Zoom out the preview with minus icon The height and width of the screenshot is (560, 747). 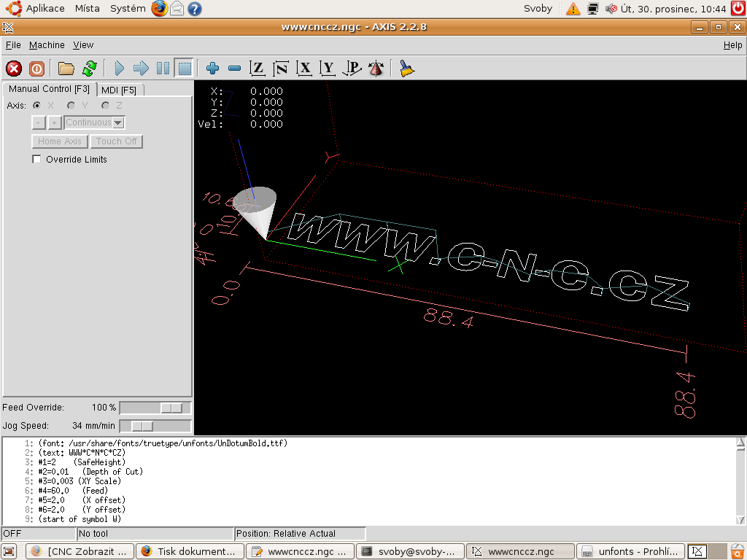click(x=234, y=69)
